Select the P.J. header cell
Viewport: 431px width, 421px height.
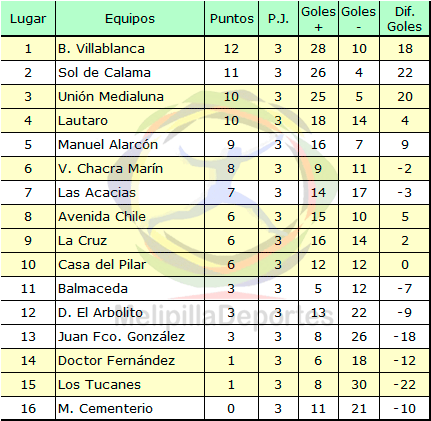278,19
